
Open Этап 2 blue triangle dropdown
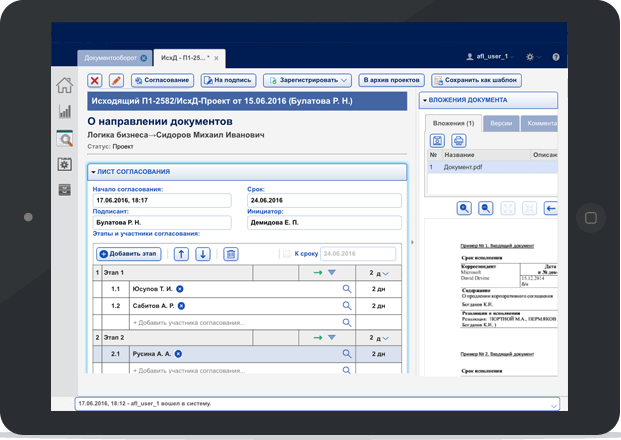click(332, 337)
